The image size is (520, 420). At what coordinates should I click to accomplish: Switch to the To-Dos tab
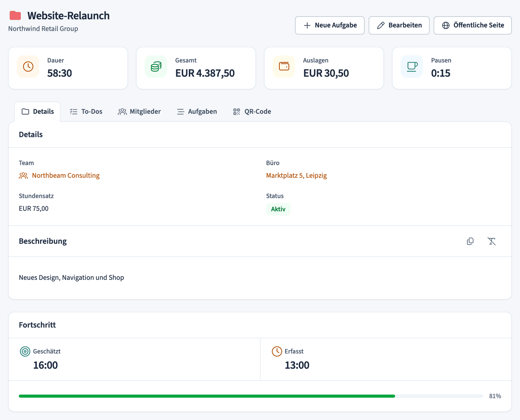[86, 112]
